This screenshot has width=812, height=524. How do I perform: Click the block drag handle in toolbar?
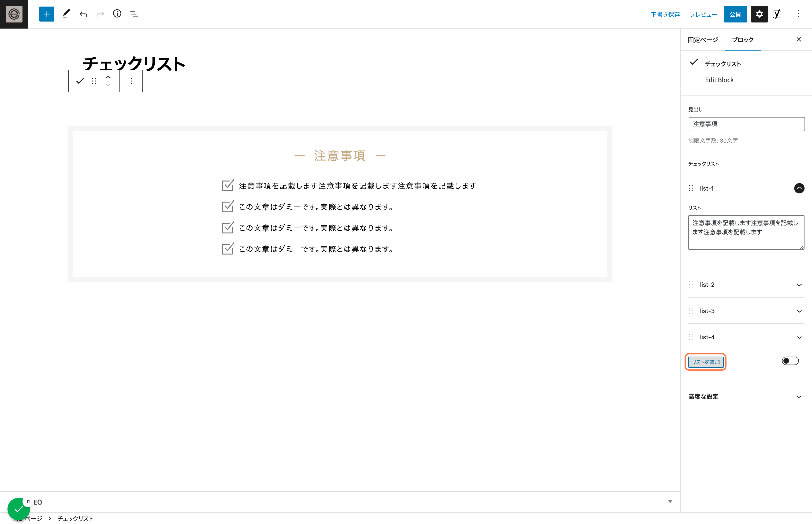pyautogui.click(x=94, y=81)
